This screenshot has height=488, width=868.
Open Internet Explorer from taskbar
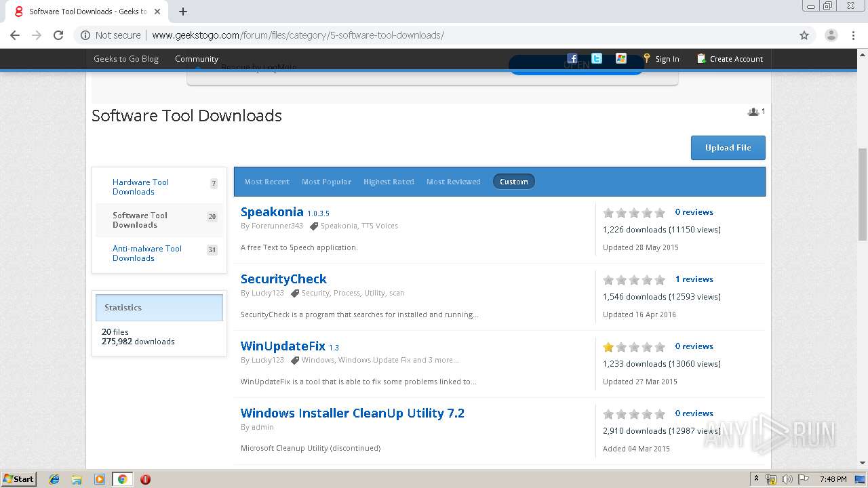pos(54,479)
